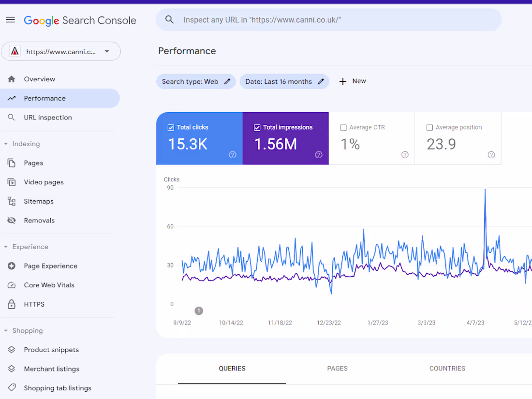The image size is (532, 399).
Task: Collapse the Indexing sidebar section
Action: tap(6, 144)
